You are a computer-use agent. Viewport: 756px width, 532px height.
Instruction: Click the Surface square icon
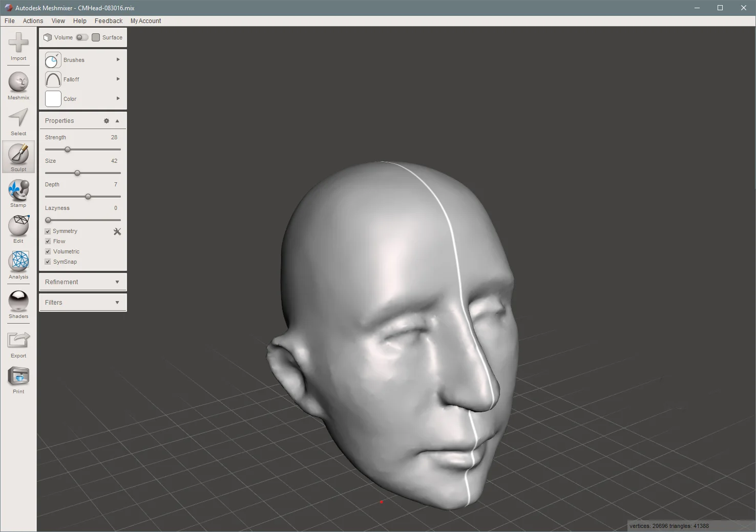click(96, 37)
